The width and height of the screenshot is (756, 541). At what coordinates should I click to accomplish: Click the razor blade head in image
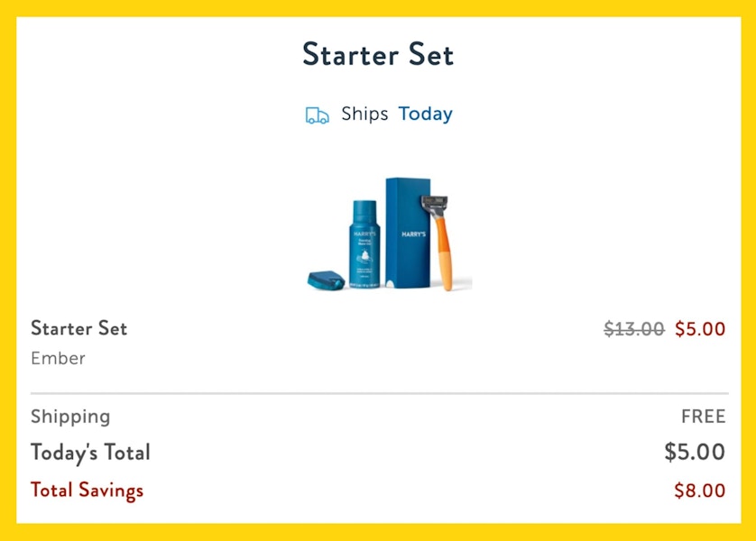(x=442, y=205)
